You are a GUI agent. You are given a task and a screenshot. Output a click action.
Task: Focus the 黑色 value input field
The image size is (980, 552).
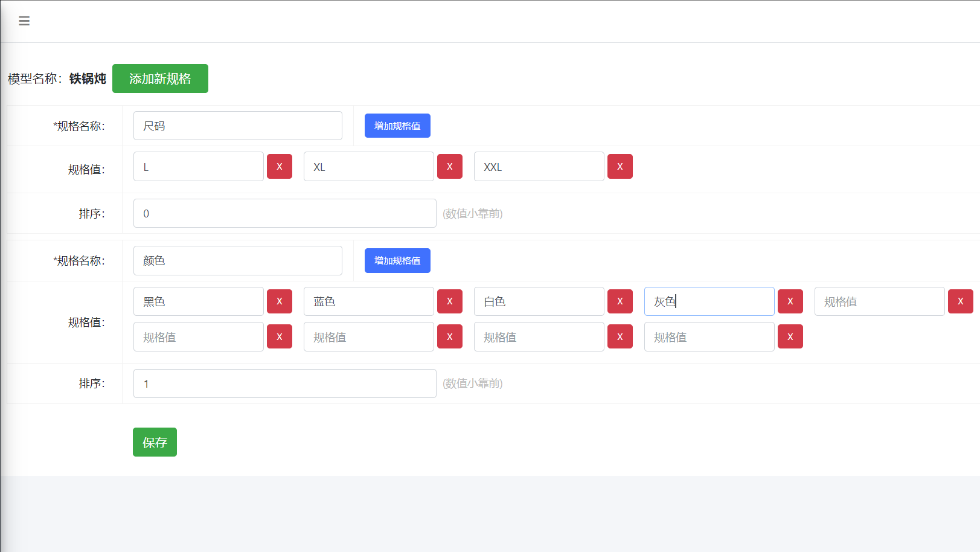(x=198, y=301)
